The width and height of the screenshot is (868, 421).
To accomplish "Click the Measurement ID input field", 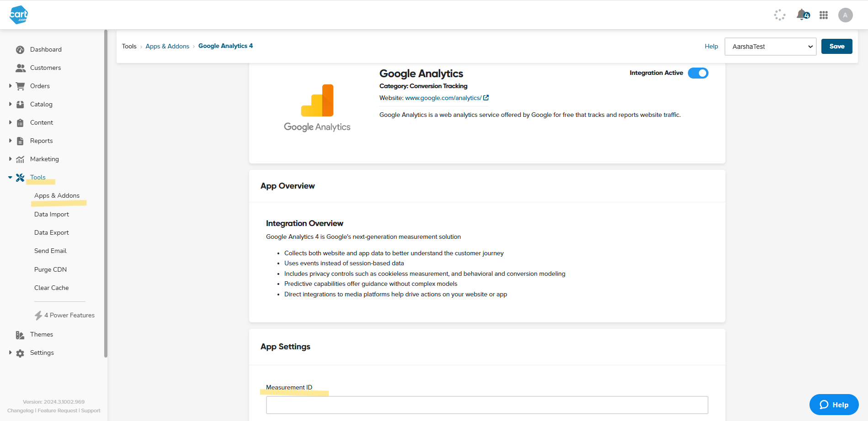I will tap(487, 405).
